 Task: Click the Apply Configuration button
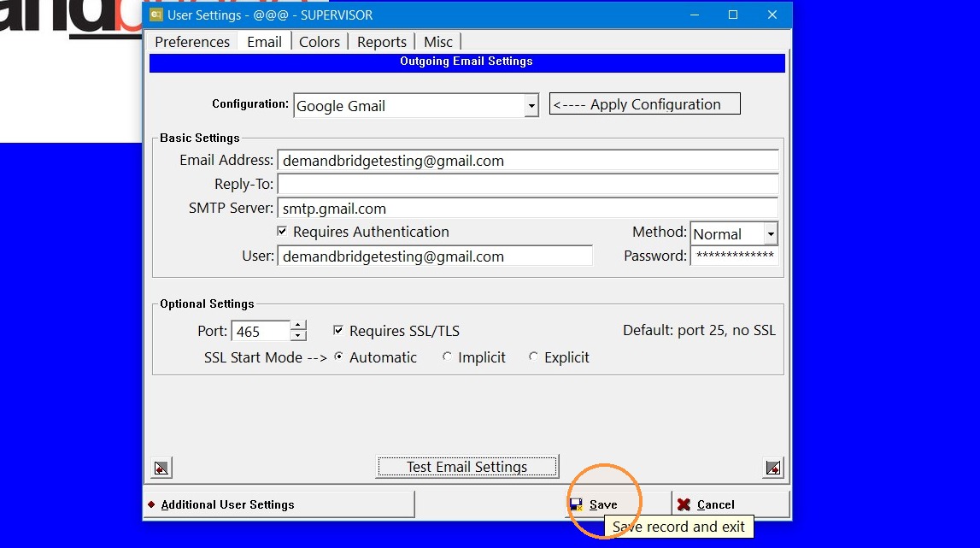click(645, 103)
